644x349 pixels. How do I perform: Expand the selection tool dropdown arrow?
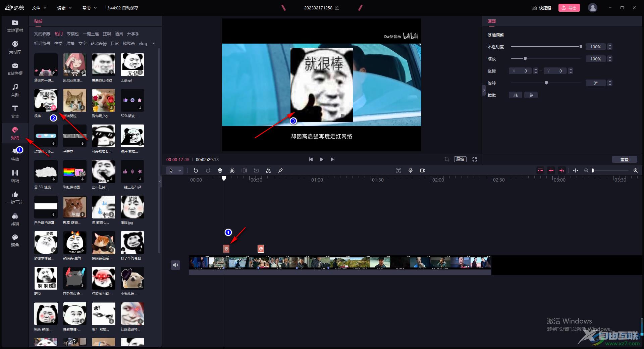(x=180, y=170)
